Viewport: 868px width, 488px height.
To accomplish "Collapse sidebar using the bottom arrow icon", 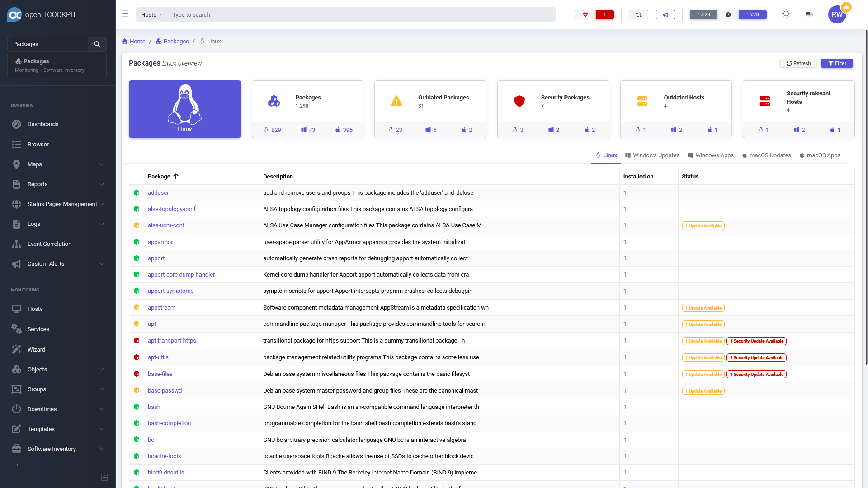I will click(104, 477).
